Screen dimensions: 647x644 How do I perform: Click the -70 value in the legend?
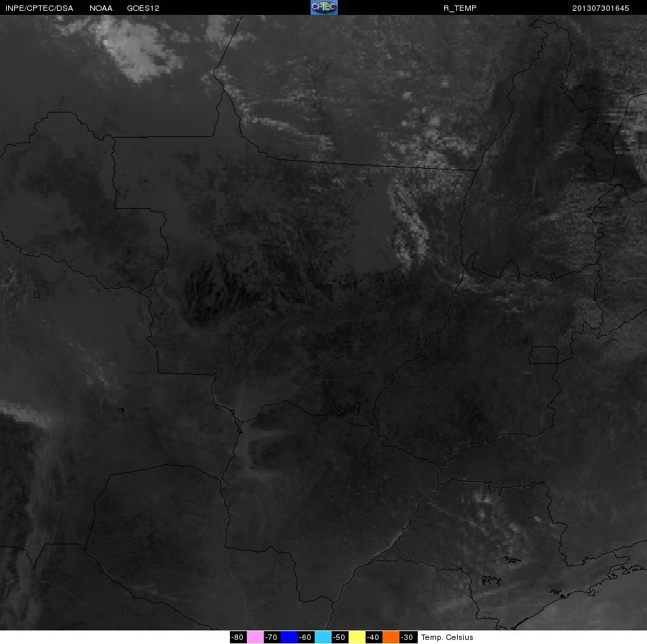coord(272,637)
